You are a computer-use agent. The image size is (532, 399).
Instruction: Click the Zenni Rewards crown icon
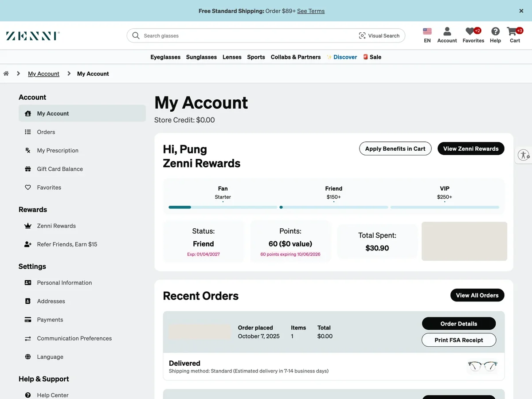[28, 226]
